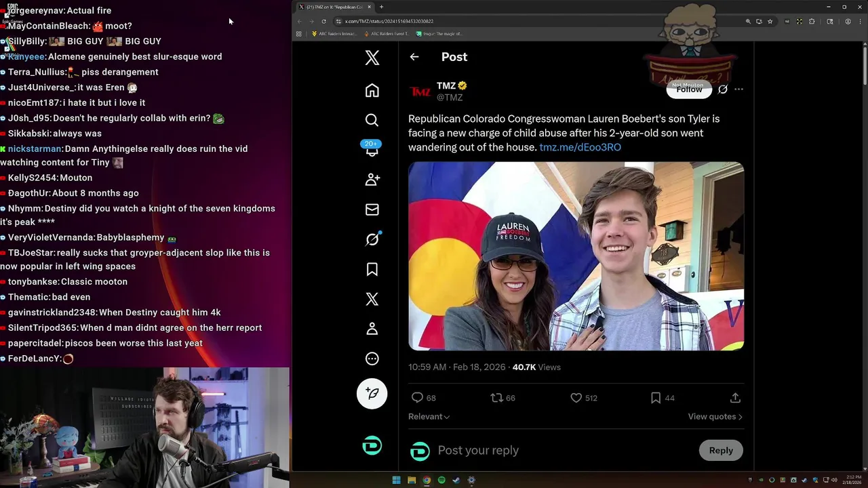Open the Windows Start button
This screenshot has height=488, width=868.
[396, 480]
